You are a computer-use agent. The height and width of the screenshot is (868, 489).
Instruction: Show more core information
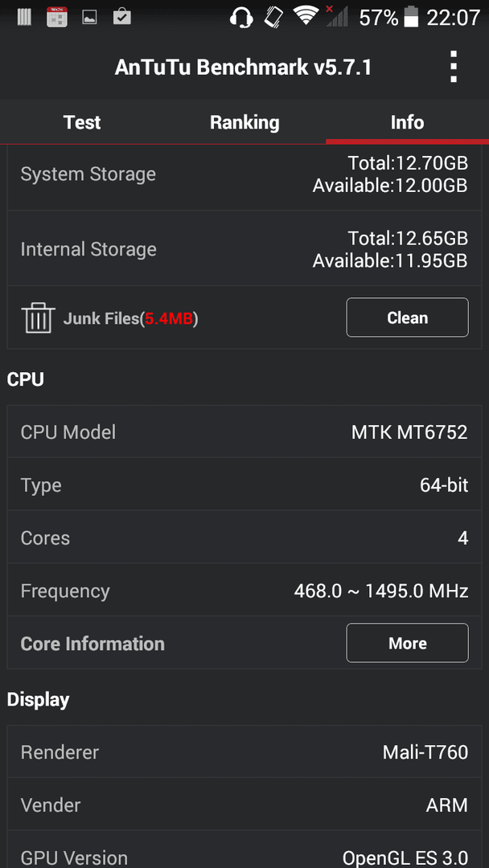[408, 643]
